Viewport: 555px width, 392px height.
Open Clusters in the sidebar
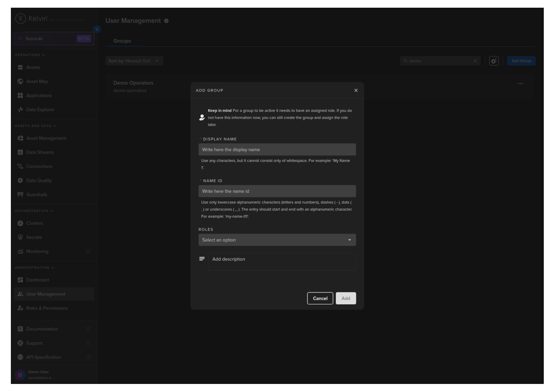34,223
